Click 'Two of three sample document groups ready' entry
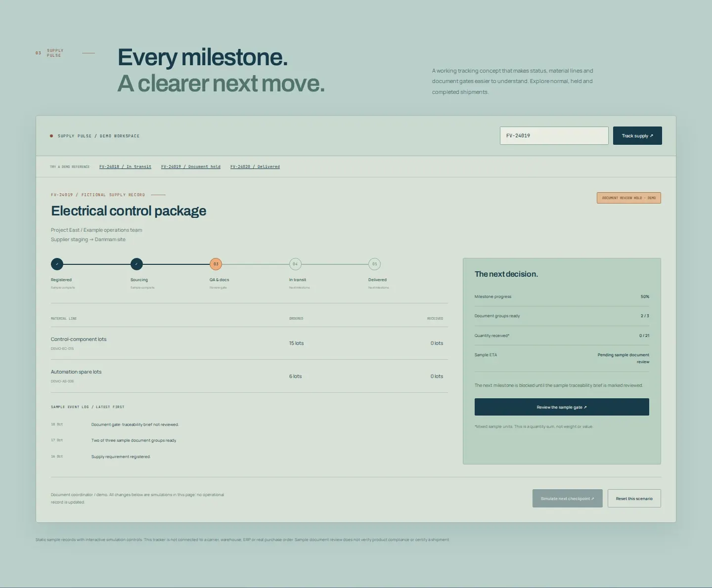 point(134,441)
